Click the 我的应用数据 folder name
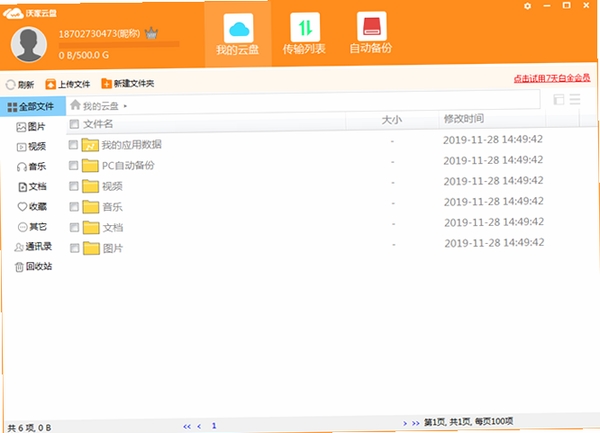The image size is (600, 433). point(132,145)
